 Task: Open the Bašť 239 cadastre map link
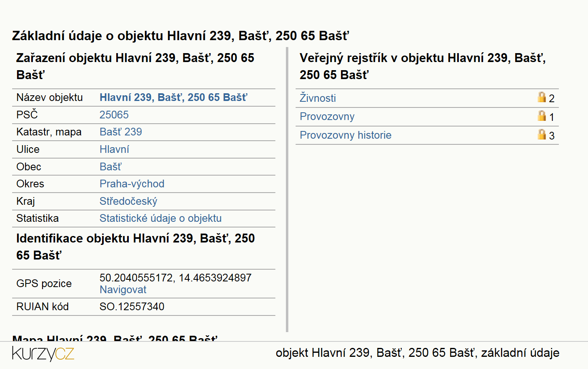coord(121,132)
